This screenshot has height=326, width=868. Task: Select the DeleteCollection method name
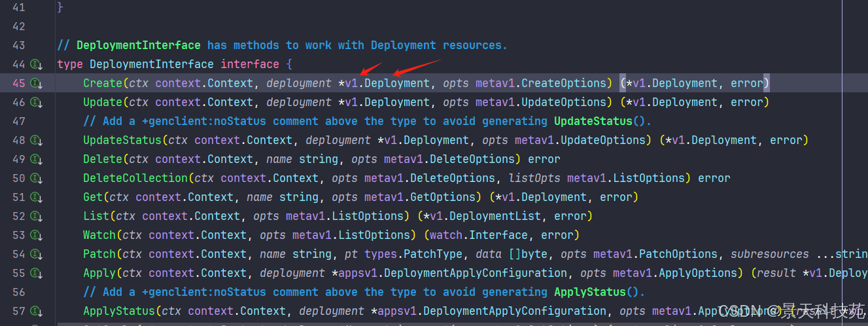(135, 178)
